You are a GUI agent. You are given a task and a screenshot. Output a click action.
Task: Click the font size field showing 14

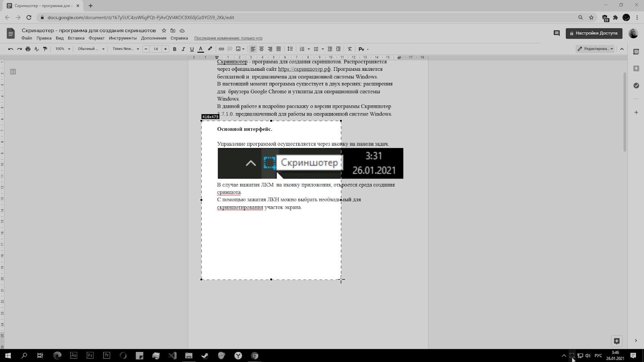coord(156,49)
